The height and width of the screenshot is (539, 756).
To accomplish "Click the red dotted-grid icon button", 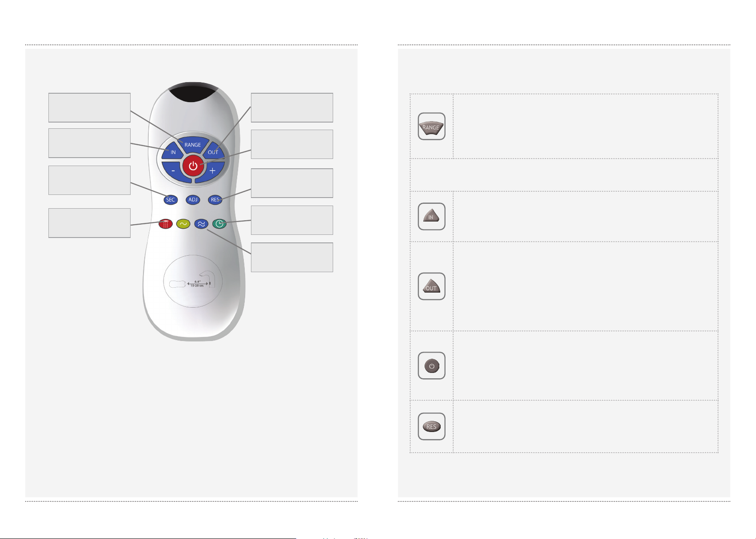I will click(x=166, y=224).
